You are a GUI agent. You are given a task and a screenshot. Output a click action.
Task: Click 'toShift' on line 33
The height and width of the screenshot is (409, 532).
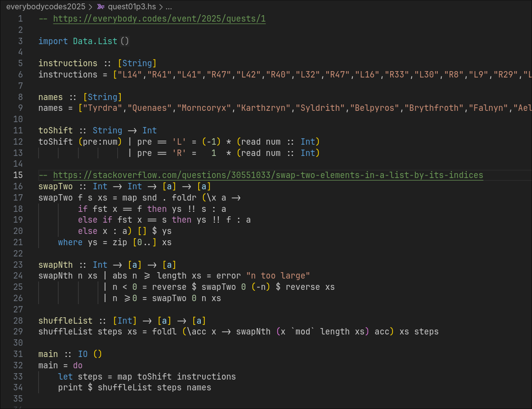[155, 377]
